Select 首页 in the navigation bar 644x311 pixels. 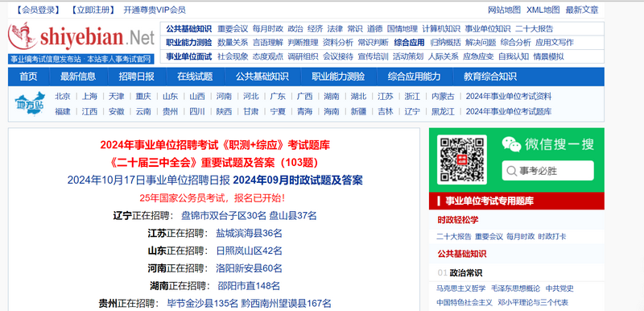(28, 77)
